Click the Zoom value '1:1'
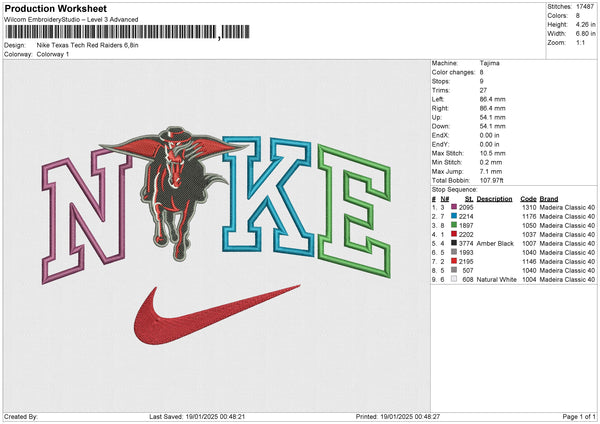600x424 pixels. (x=580, y=42)
